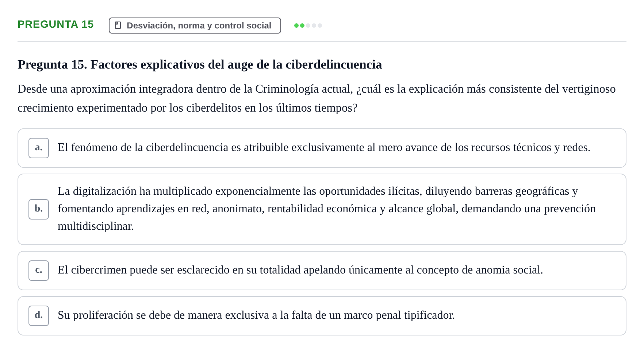644x353 pixels.
Task: Click the 'PREGUNTA 15' header label
Action: point(56,24)
